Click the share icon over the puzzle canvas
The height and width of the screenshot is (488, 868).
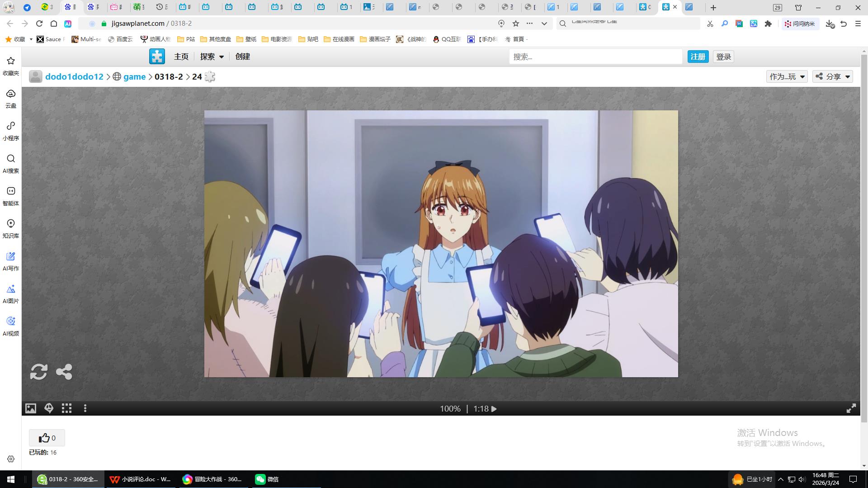point(64,372)
